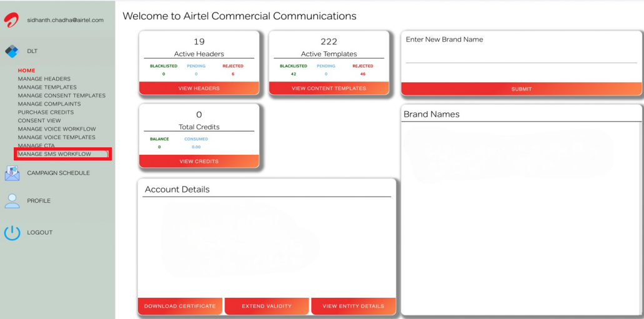Click View Content Templates button

(329, 89)
